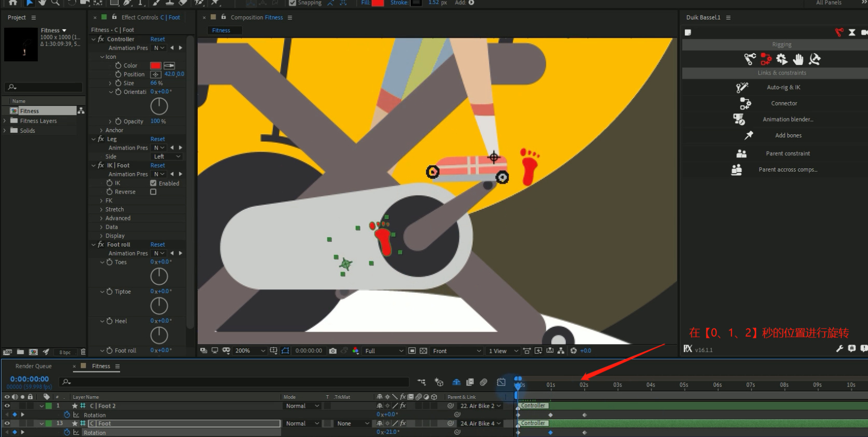Open the Duik links & constraints red icon

tap(766, 59)
